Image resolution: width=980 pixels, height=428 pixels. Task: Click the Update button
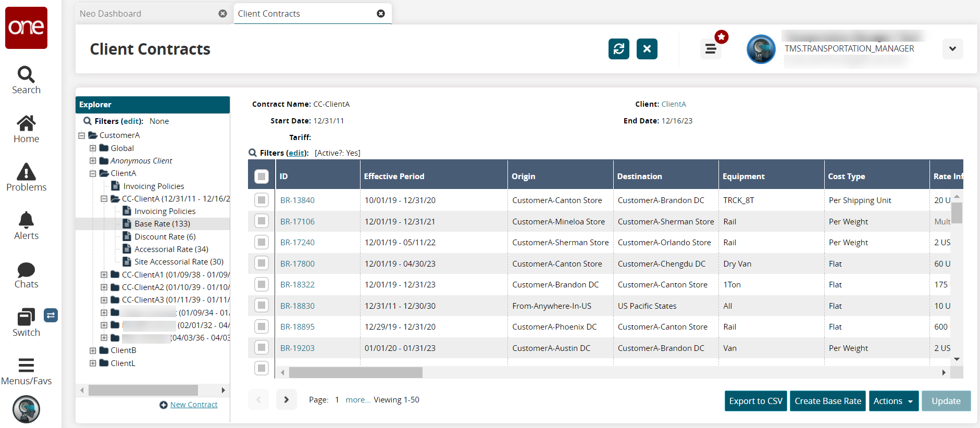tap(946, 401)
